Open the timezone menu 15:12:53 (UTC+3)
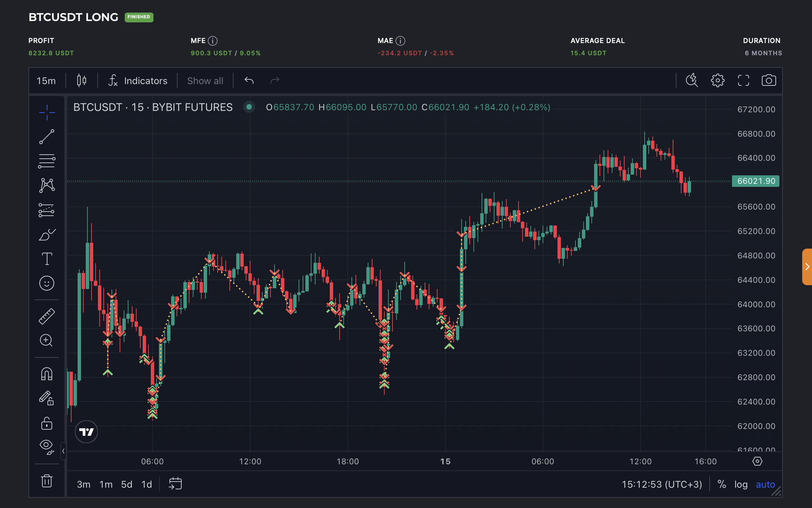 662,484
